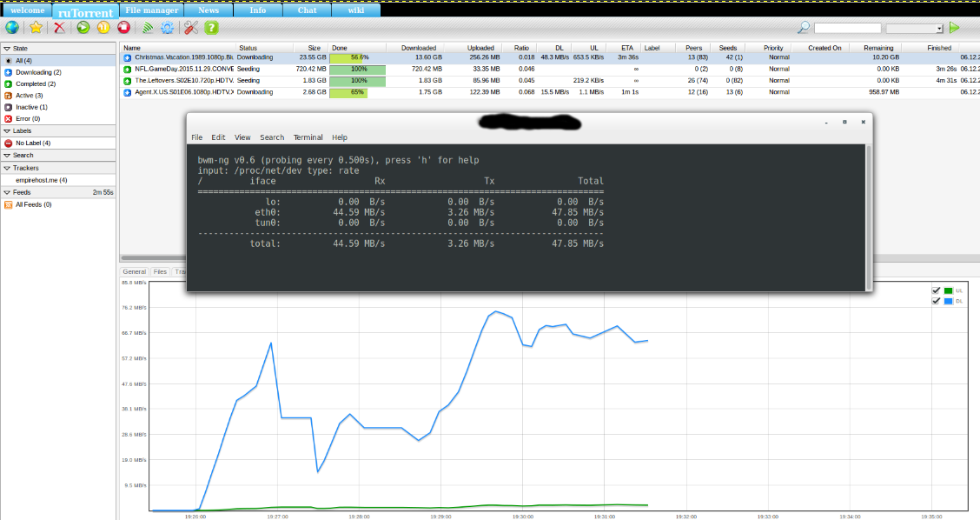Toggle the DL checkbox in graph legend
The height and width of the screenshot is (520, 980).
936,301
